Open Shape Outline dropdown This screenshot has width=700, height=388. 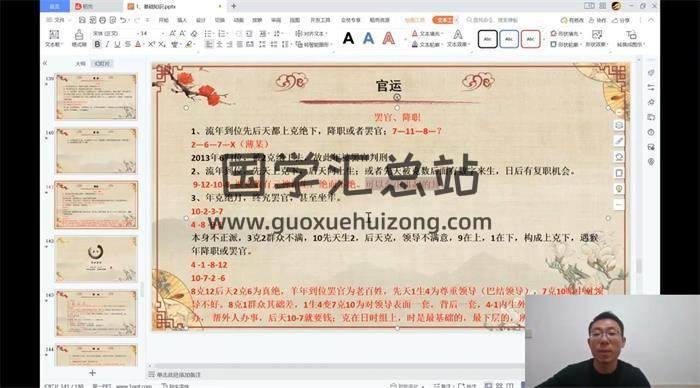[566, 44]
